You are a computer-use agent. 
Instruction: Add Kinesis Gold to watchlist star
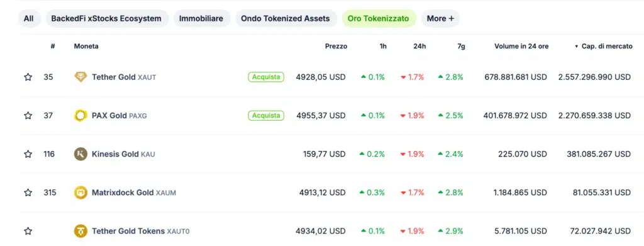click(28, 154)
